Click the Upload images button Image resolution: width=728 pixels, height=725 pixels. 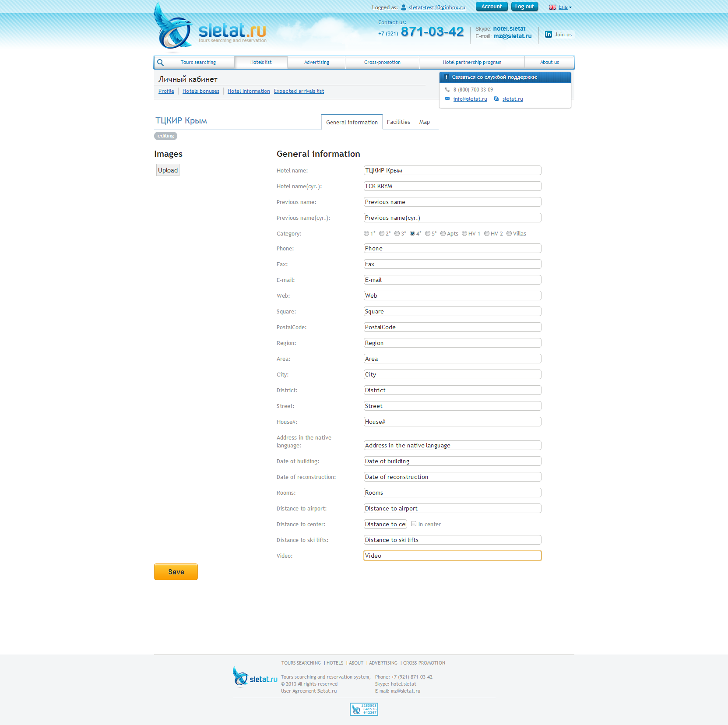point(168,170)
